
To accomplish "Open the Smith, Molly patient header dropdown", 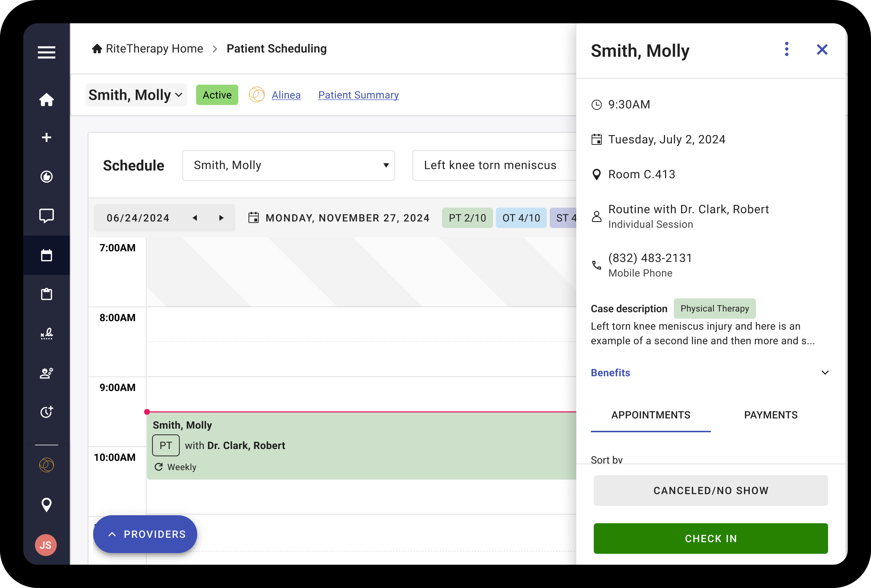I will tap(136, 95).
